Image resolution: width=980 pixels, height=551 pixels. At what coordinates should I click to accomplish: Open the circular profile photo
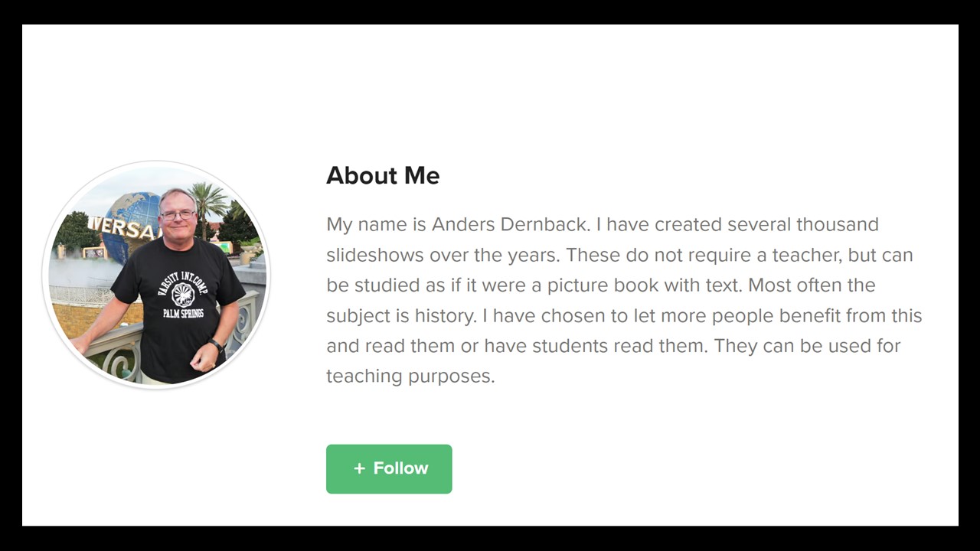click(156, 275)
